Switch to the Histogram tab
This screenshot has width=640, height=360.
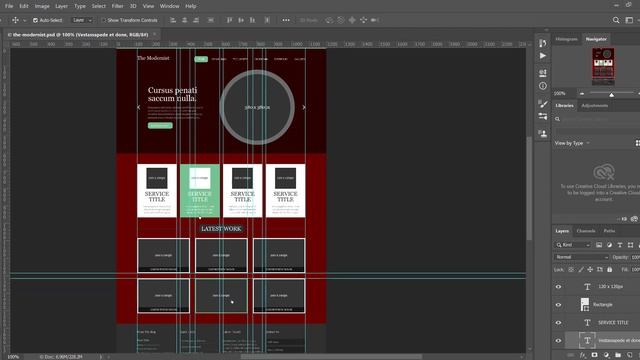point(567,39)
